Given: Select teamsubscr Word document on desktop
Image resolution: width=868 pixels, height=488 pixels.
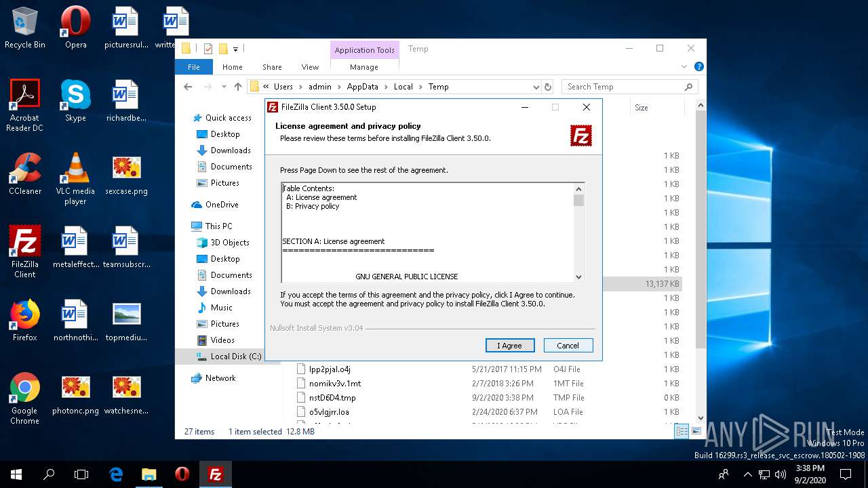Looking at the screenshot, I should pos(126,247).
